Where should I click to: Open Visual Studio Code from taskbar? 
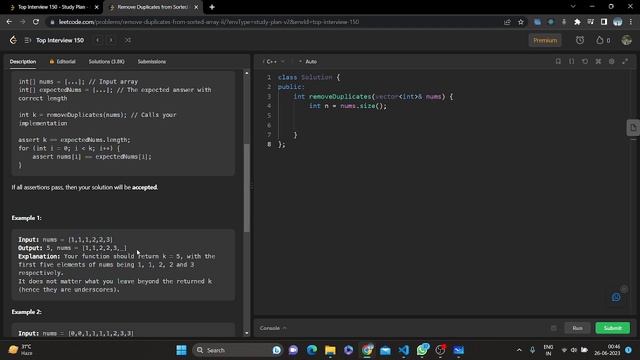pos(404,350)
